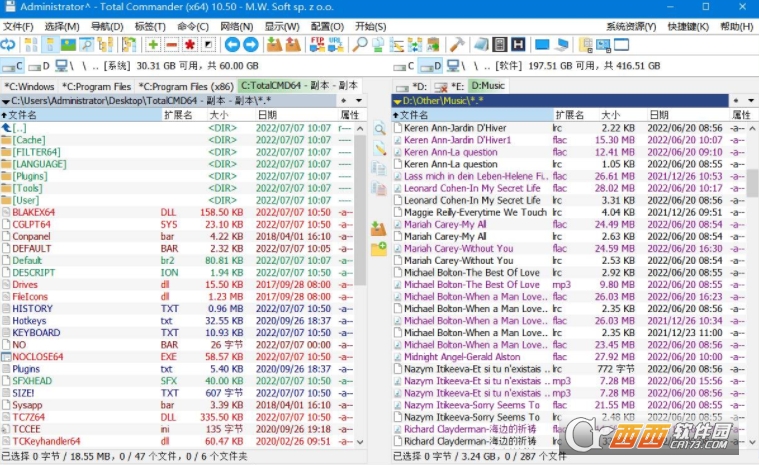Click the magnifier search icon in top toolbar
759x465 pixels.
coord(360,44)
